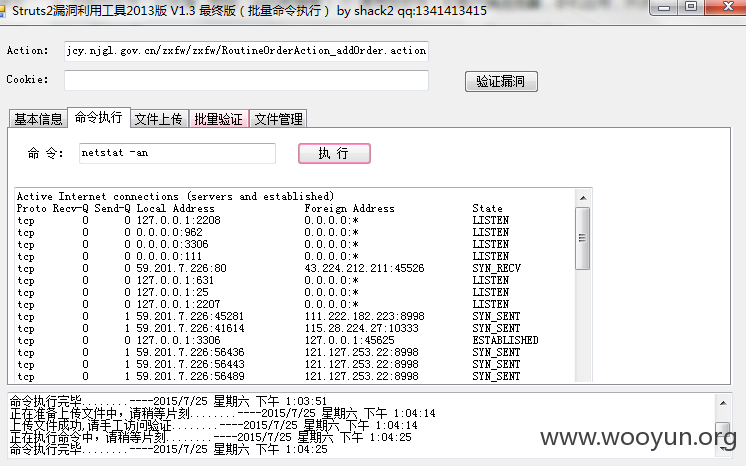Click the 59.201.7.226:56436 local address
The height and width of the screenshot is (466, 746).
(x=190, y=352)
